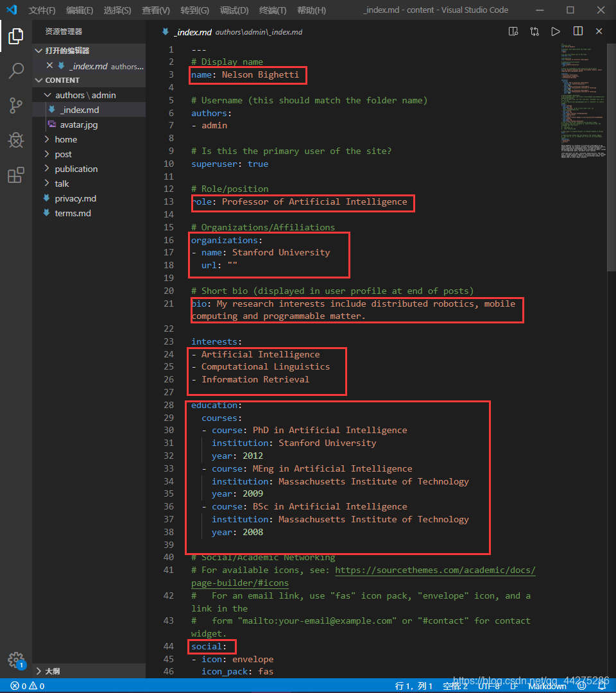Collapse the CONTENT folder section
The height and width of the screenshot is (693, 616).
[x=39, y=80]
